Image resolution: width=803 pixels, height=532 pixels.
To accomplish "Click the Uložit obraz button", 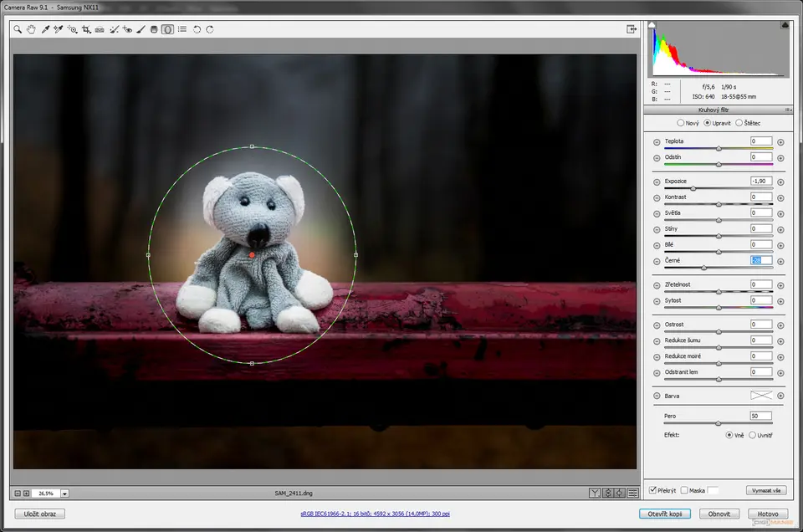I will (39, 514).
